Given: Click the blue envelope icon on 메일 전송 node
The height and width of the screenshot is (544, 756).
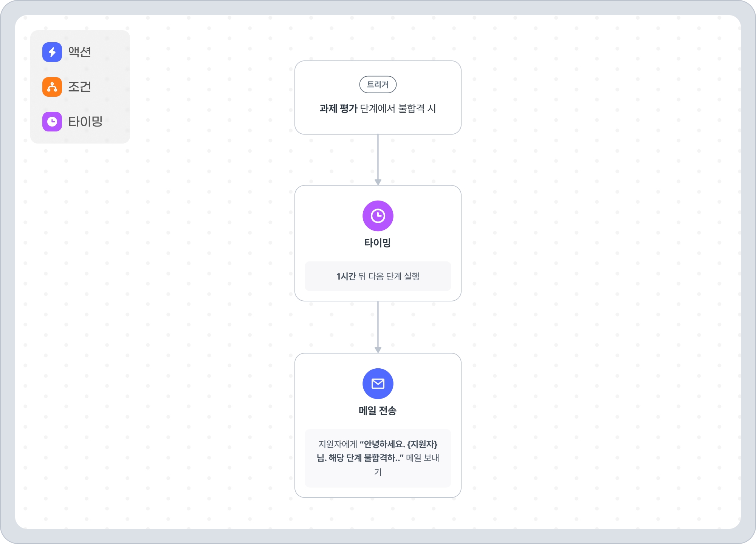Looking at the screenshot, I should pos(378,383).
